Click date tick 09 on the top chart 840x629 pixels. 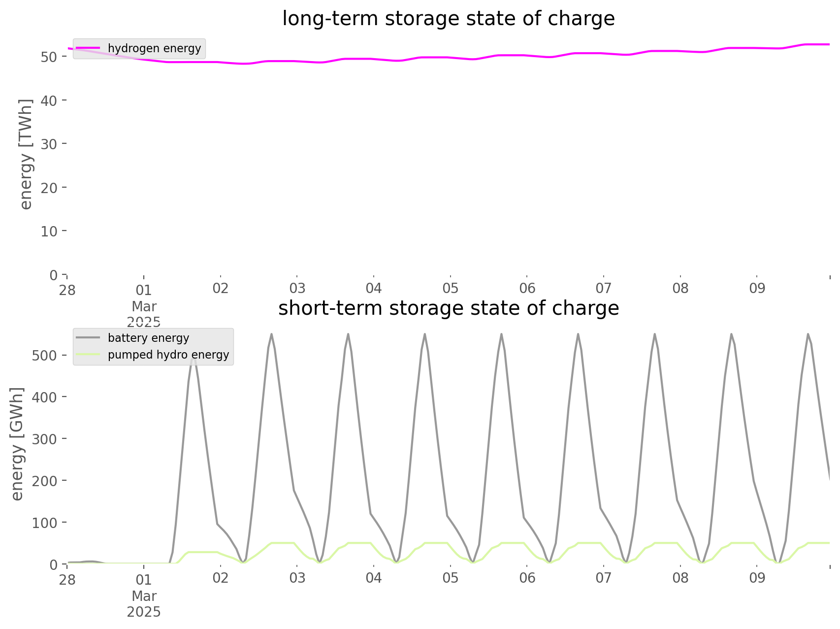[x=757, y=289]
